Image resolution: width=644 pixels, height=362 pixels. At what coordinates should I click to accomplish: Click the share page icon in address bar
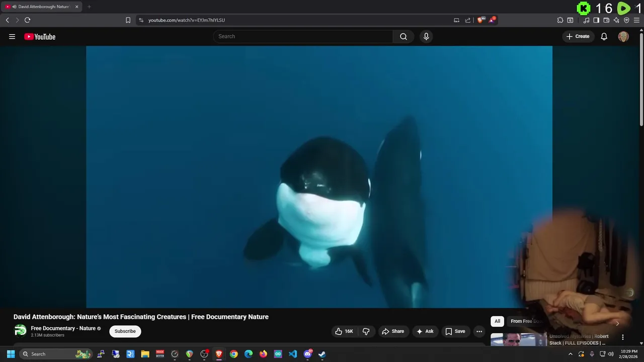coord(468,20)
